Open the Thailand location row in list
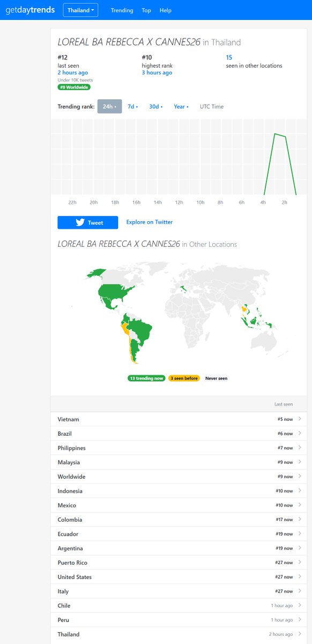This screenshot has height=644, width=312. [179, 634]
